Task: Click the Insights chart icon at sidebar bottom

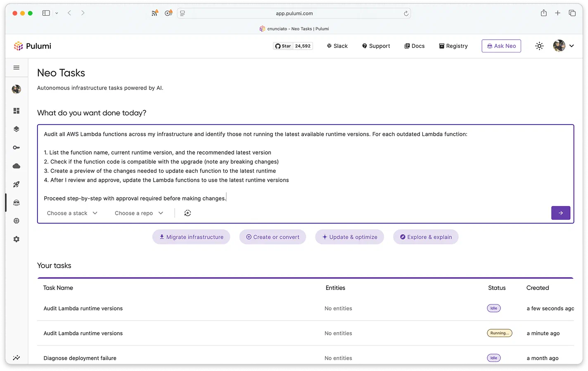Action: coord(17,358)
